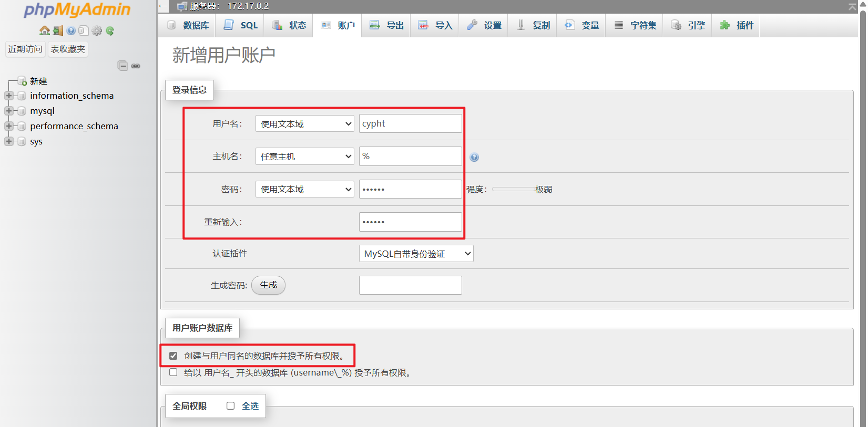868x427 pixels.
Task: Expand the mysql database tree node
Action: [8, 111]
